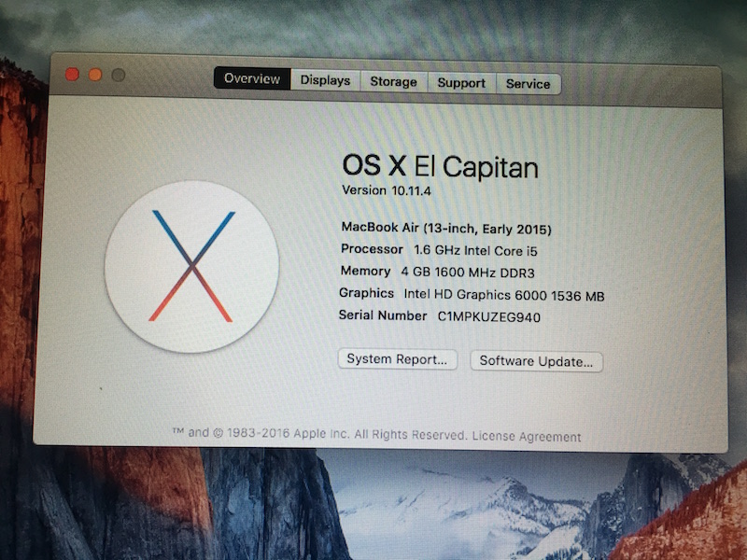Click the disabled gray zoom button
Viewport: 747px width, 560px height.
(x=119, y=76)
